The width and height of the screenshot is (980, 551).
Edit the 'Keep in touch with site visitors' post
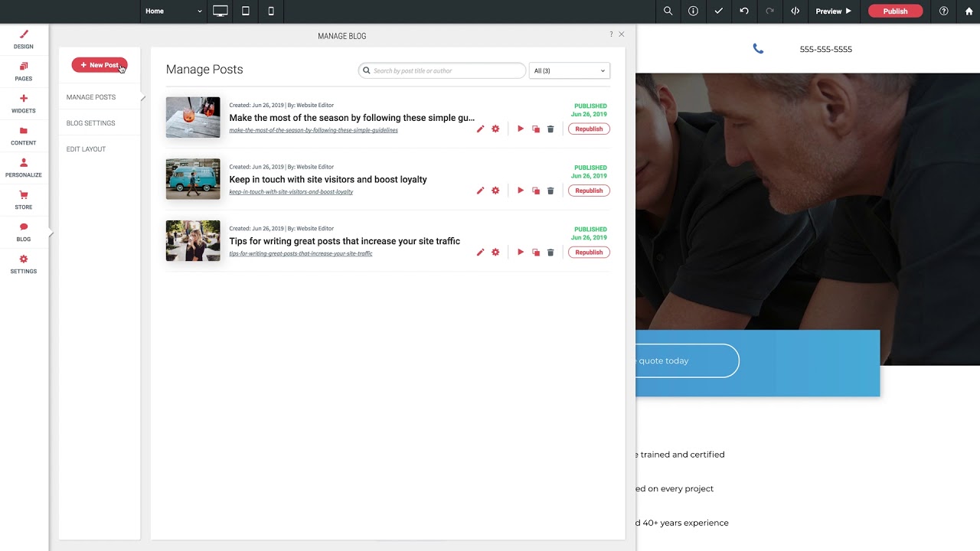(480, 191)
